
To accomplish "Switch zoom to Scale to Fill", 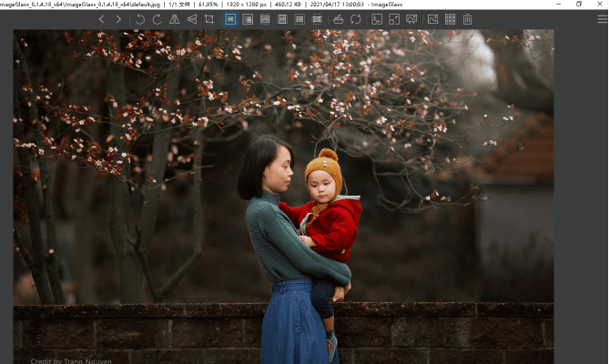I will tap(316, 19).
